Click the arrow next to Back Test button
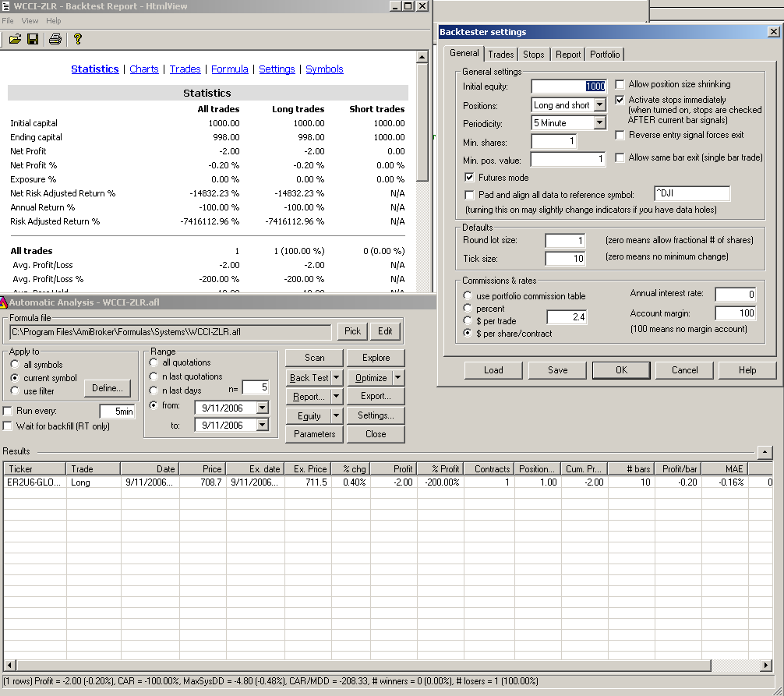 (x=337, y=378)
